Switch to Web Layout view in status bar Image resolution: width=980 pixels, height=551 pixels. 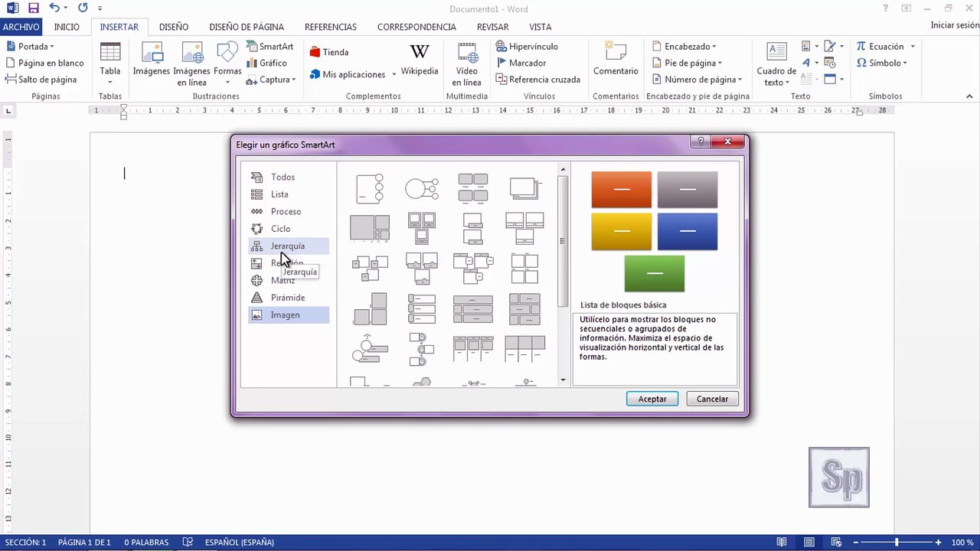837,543
